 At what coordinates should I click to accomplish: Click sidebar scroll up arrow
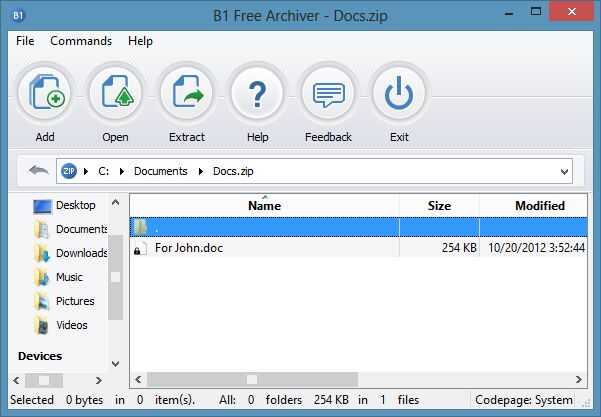pos(115,202)
